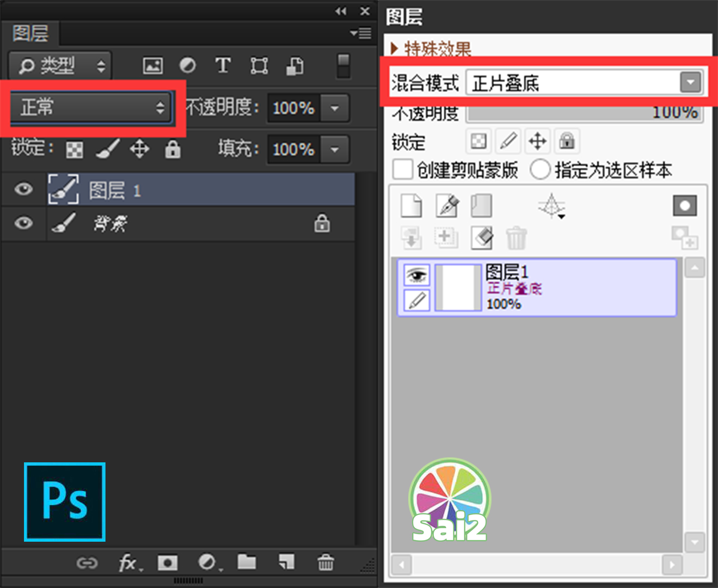Click the 不透明度 opacity slider in Sai2

point(585,113)
